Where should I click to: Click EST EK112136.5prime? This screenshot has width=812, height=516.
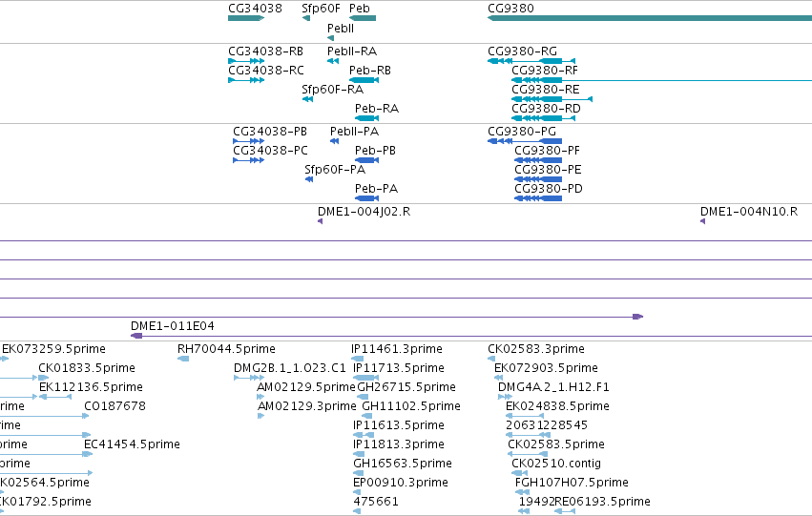point(55,397)
